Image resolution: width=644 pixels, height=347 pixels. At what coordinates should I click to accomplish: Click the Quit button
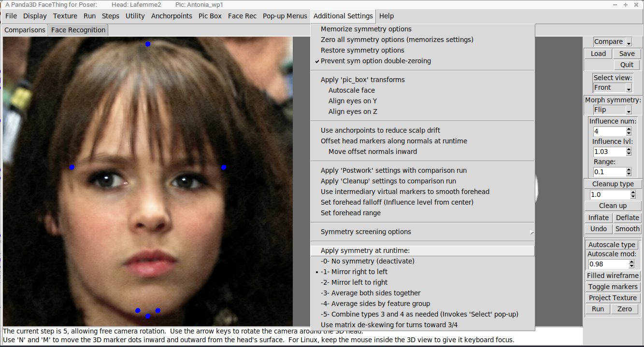[627, 65]
